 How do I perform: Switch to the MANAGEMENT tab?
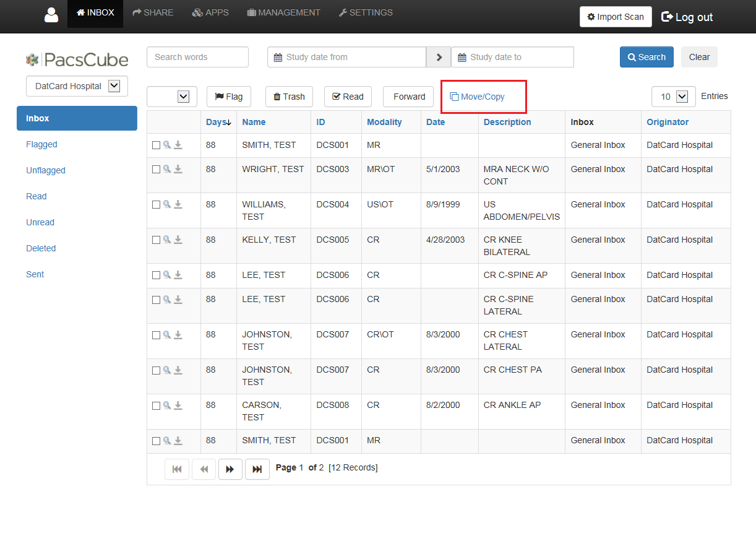click(x=283, y=13)
